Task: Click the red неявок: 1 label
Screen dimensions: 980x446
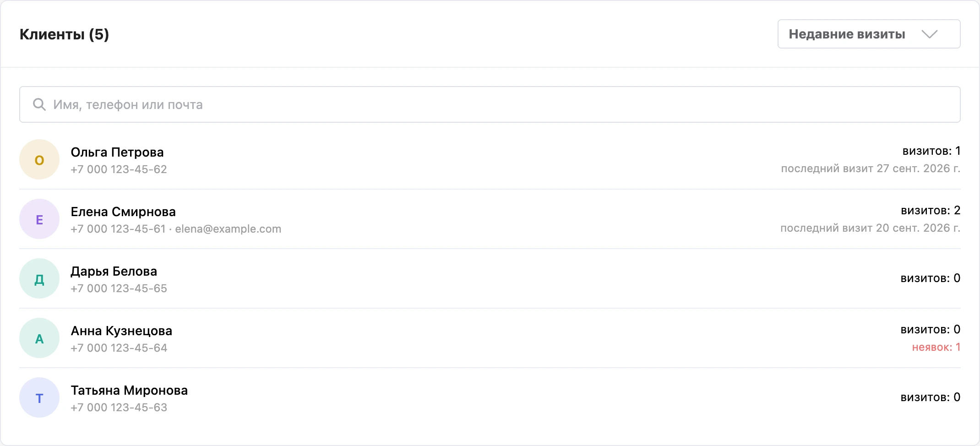Action: pos(936,347)
